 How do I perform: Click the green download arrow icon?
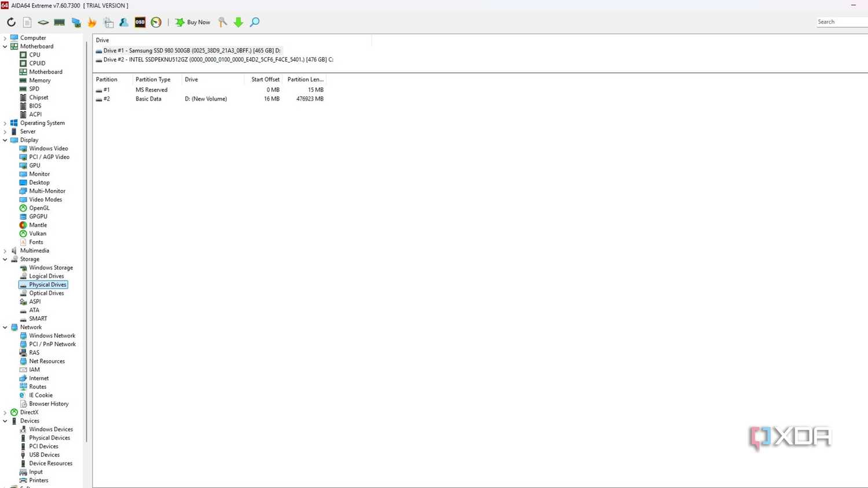coord(238,22)
